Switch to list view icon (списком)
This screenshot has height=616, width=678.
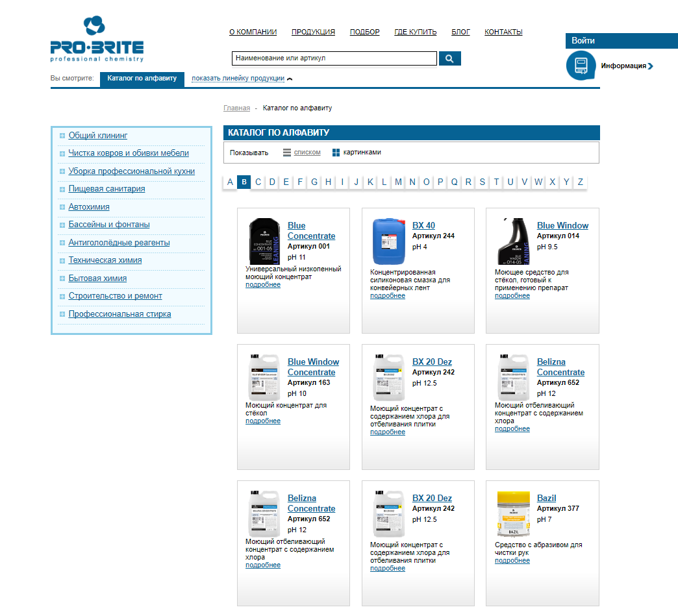coord(286,153)
